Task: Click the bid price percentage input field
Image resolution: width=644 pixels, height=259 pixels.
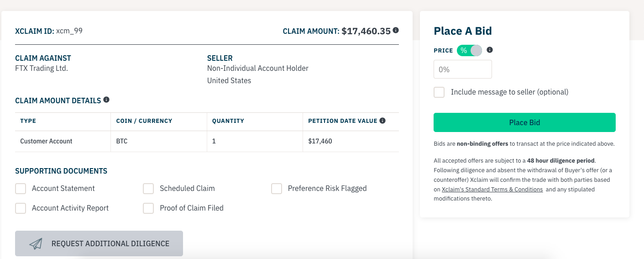Action: tap(462, 69)
